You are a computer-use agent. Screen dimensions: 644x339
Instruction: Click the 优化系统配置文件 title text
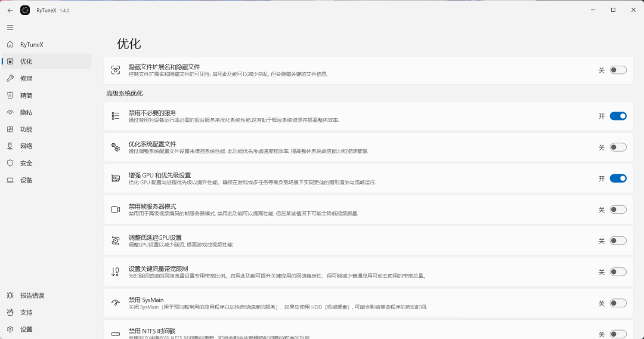[x=153, y=144]
